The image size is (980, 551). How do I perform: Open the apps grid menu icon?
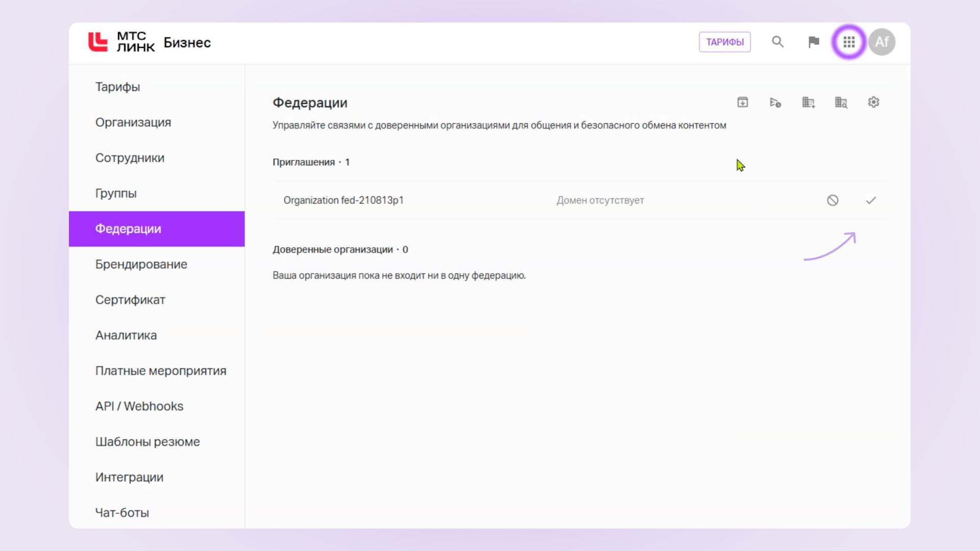pyautogui.click(x=849, y=42)
